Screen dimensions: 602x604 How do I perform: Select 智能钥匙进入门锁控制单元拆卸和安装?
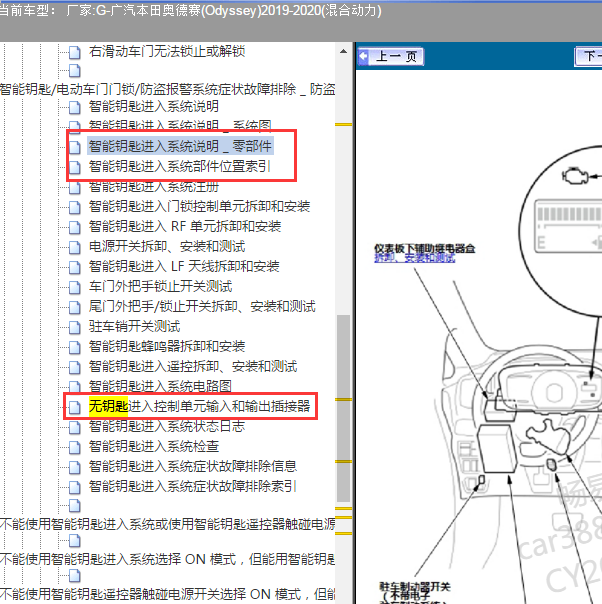[199, 206]
